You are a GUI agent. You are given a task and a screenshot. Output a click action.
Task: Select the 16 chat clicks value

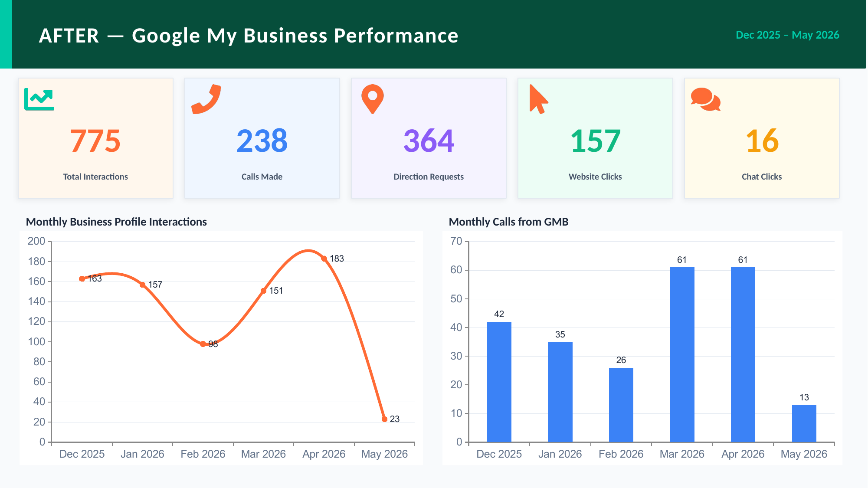click(x=762, y=141)
